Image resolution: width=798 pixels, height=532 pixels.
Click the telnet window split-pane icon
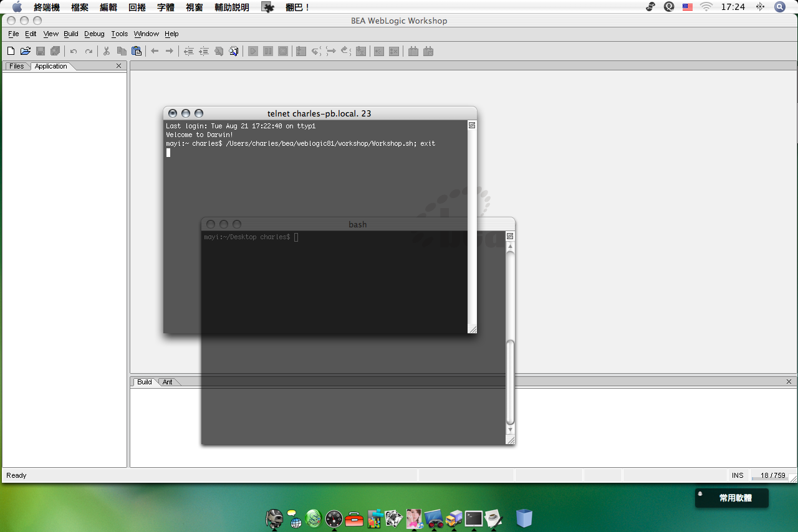point(472,125)
